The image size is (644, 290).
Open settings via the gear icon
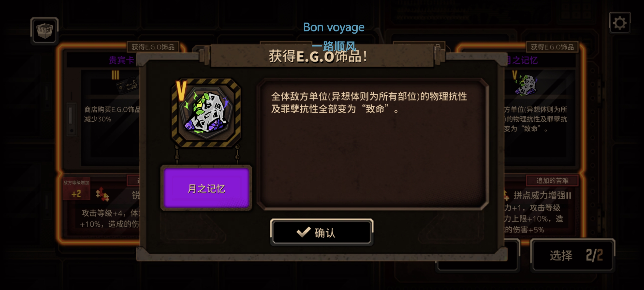(x=620, y=23)
